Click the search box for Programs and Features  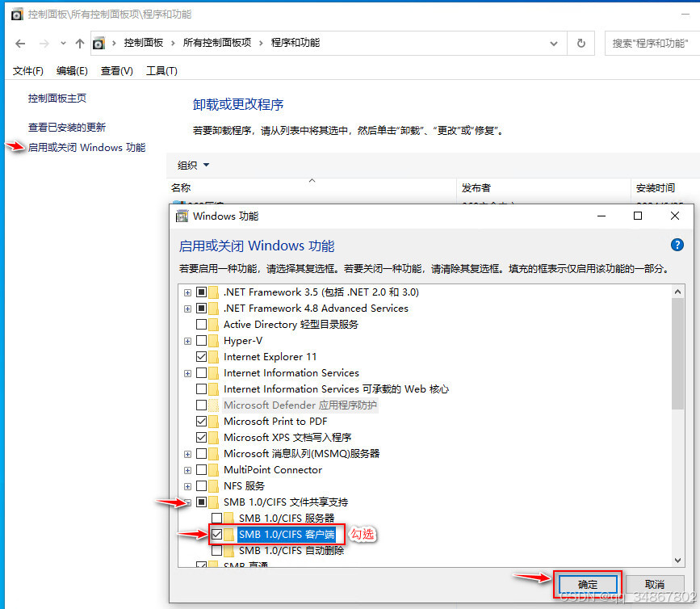[652, 44]
